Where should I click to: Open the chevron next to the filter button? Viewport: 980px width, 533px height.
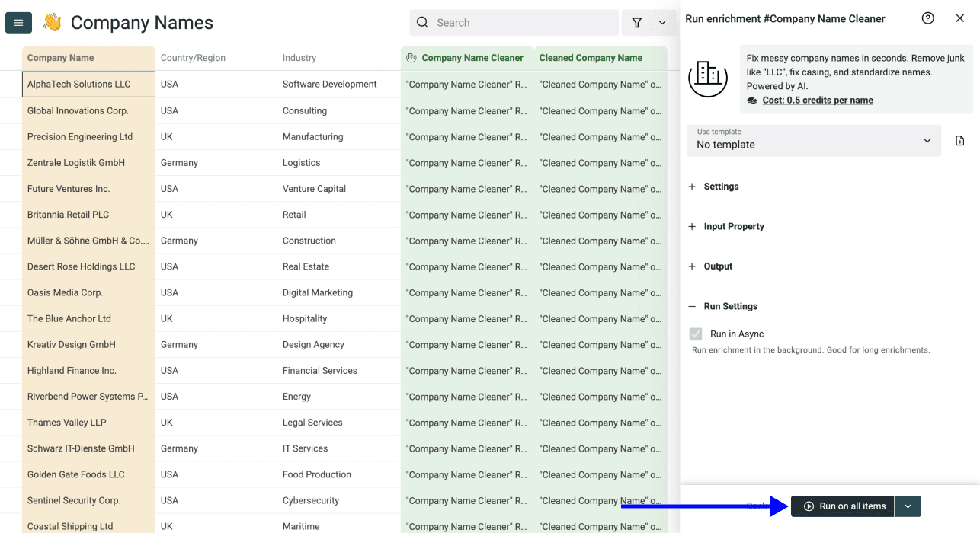tap(661, 22)
